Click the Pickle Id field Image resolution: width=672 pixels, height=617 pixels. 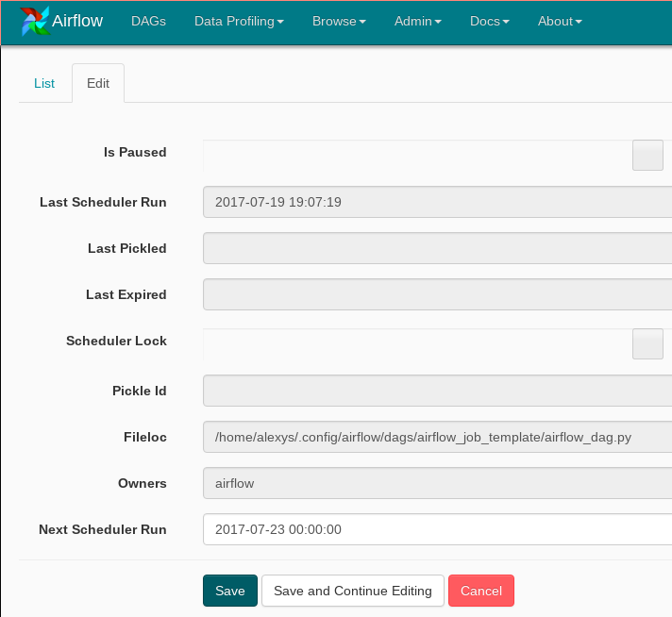pos(438,391)
